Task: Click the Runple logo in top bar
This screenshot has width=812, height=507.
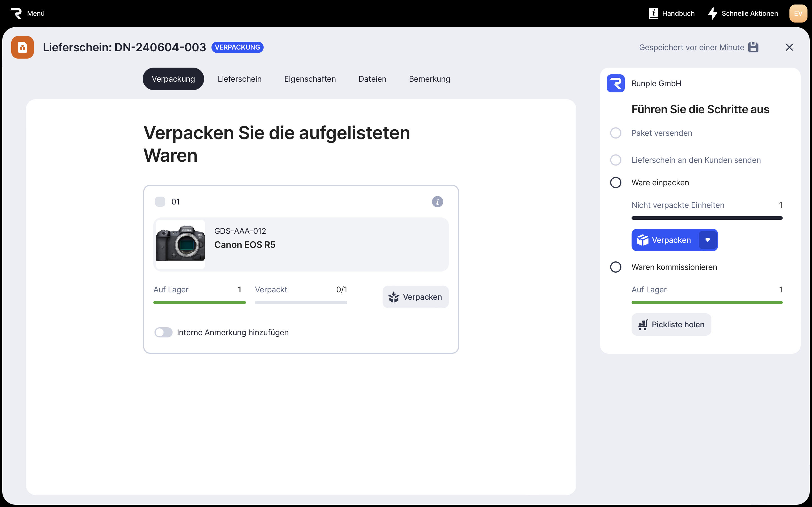Action: click(x=16, y=14)
